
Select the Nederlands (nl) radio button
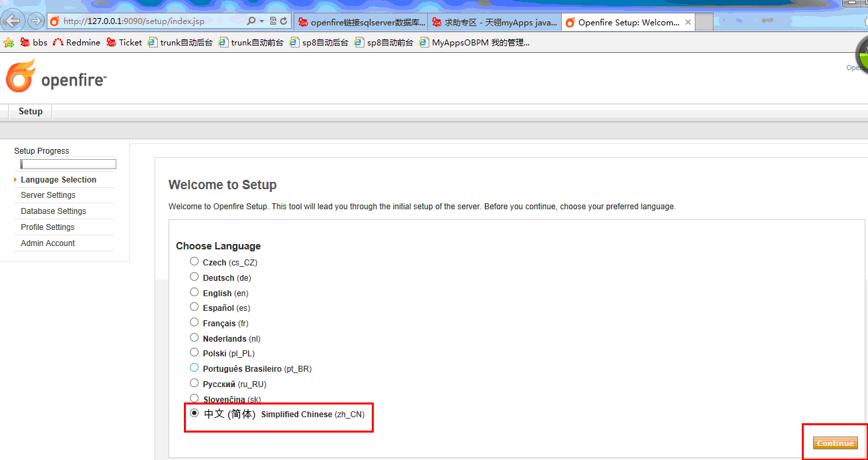click(x=194, y=338)
